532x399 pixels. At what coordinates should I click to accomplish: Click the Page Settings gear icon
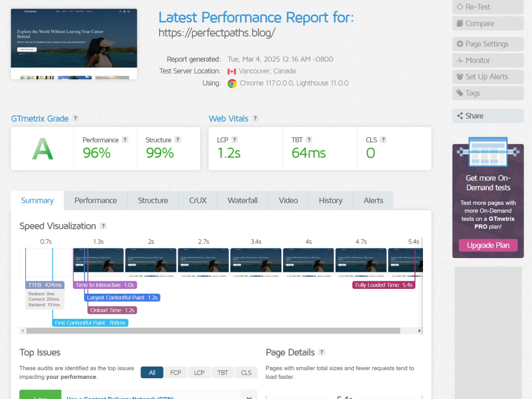460,44
